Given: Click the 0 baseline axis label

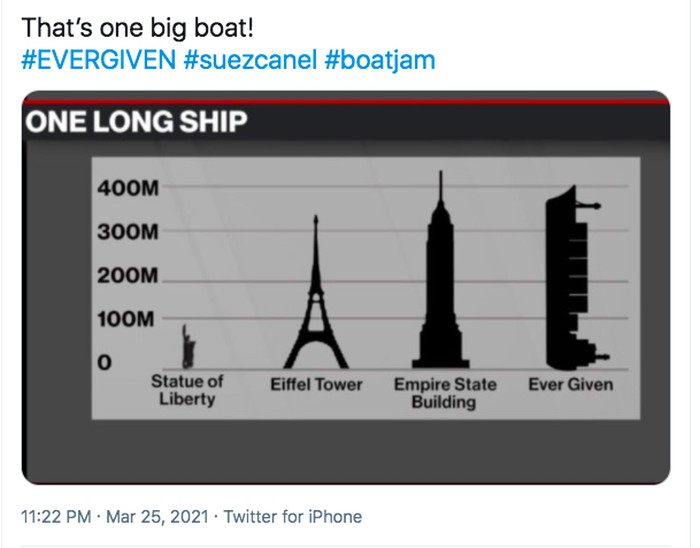Looking at the screenshot, I should coord(103,362).
